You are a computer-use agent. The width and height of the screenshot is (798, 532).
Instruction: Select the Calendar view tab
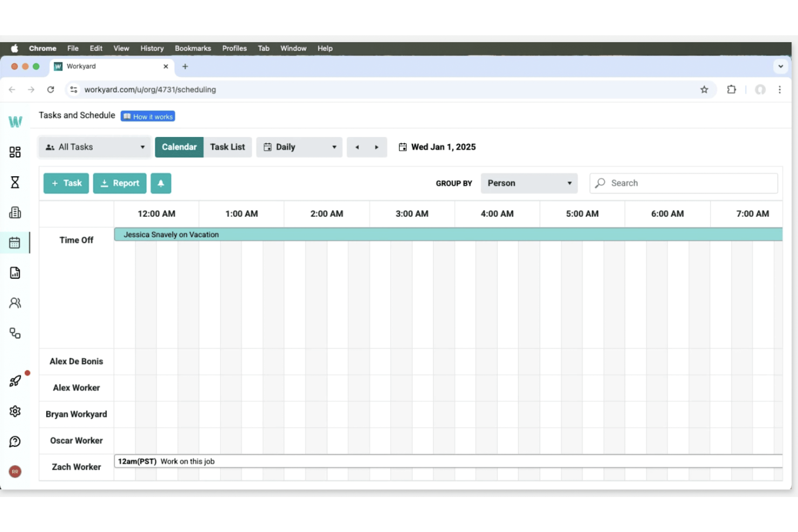click(x=179, y=147)
